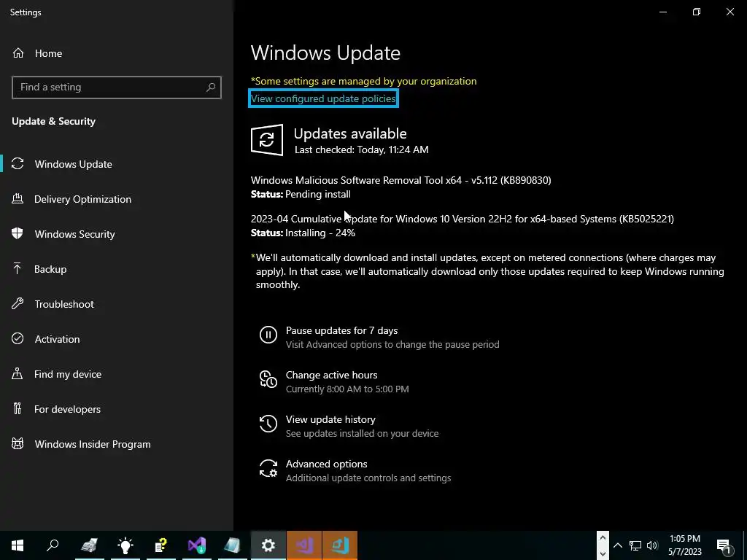Click the Backup arrow icon

[x=18, y=269]
